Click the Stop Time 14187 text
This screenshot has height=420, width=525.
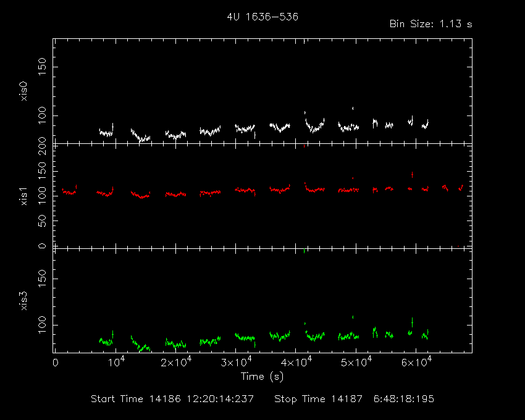tap(354, 399)
